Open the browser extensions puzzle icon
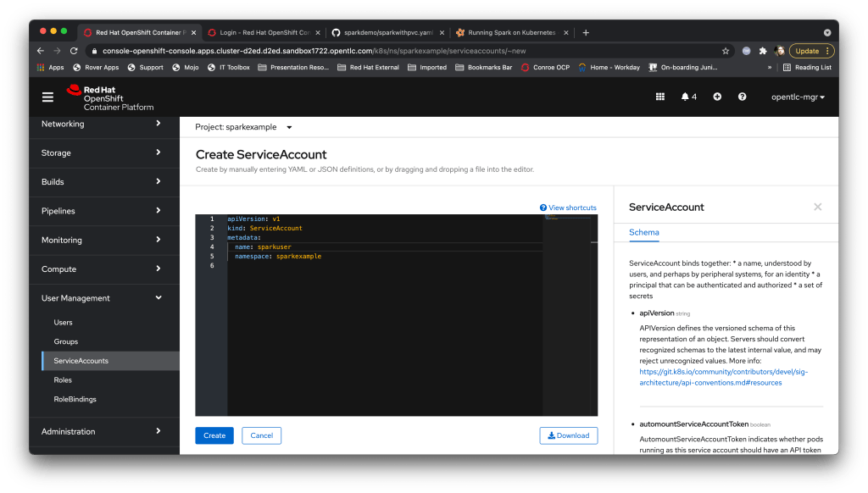The image size is (868, 493). [763, 51]
